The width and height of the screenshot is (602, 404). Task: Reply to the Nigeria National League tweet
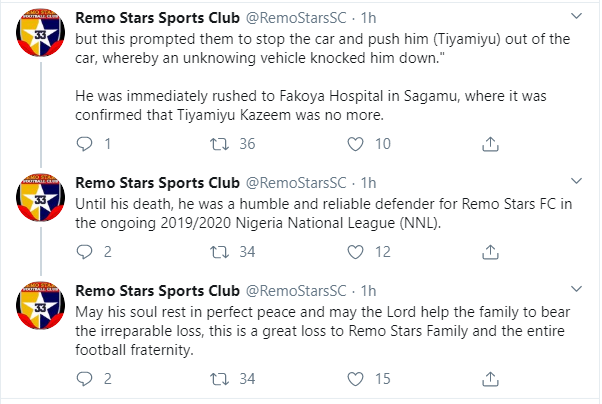(85, 250)
